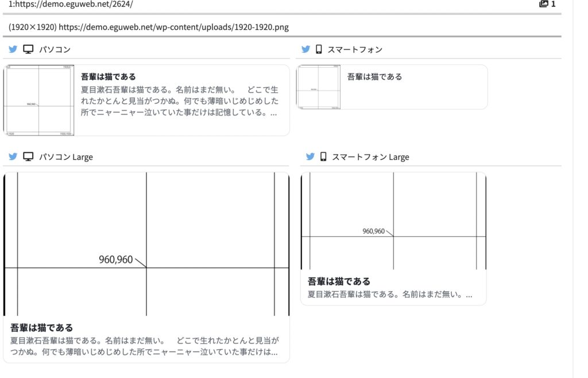Viewport: 588px width, 378px height.
Task: Click the 吾輩は猫である title in スマートフォン Large card
Action: point(339,281)
